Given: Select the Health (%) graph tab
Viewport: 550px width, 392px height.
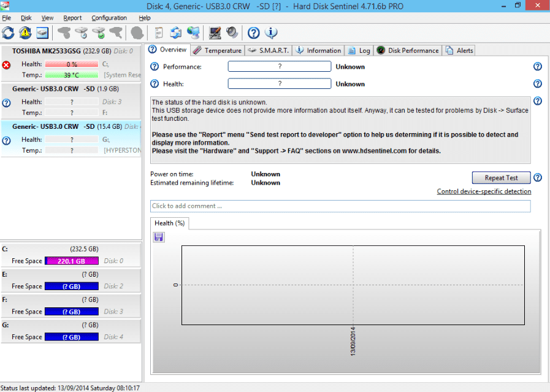Looking at the screenshot, I should 169,223.
